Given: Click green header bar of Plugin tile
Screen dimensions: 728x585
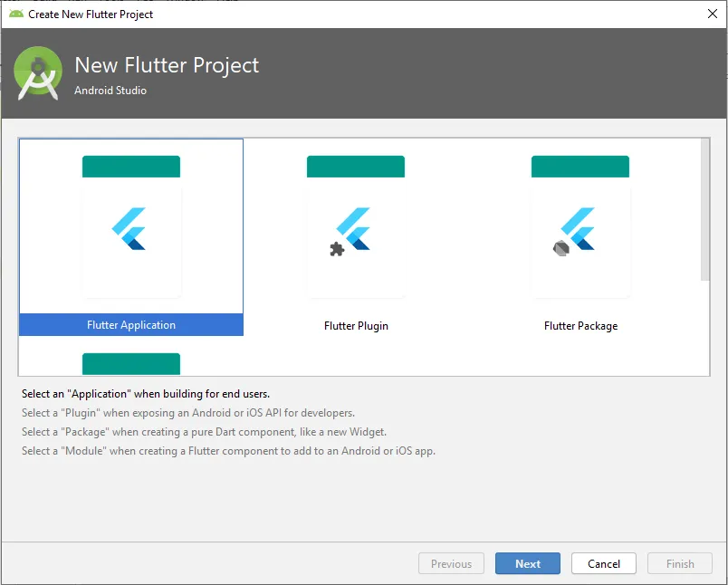Looking at the screenshot, I should pyautogui.click(x=356, y=167).
